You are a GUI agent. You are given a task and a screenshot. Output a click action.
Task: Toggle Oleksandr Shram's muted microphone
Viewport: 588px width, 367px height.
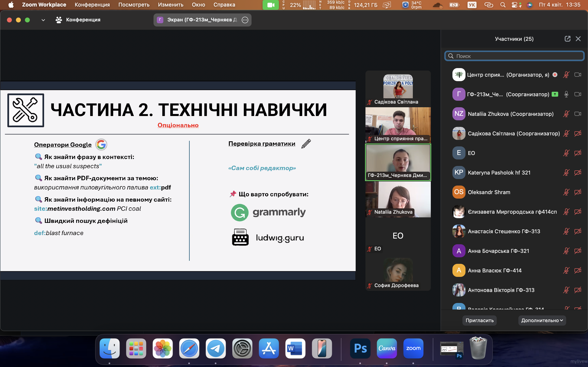point(566,192)
